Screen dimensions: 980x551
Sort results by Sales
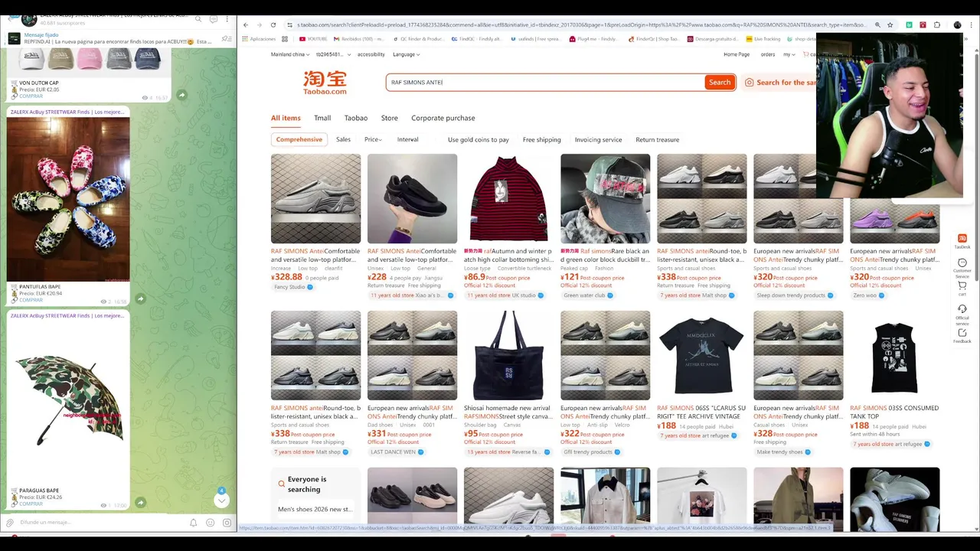[343, 139]
